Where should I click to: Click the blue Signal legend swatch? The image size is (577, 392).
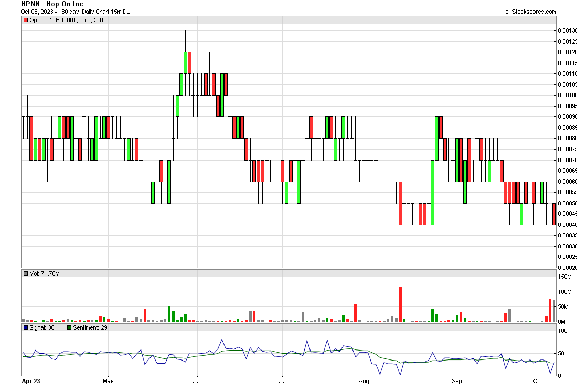26,327
